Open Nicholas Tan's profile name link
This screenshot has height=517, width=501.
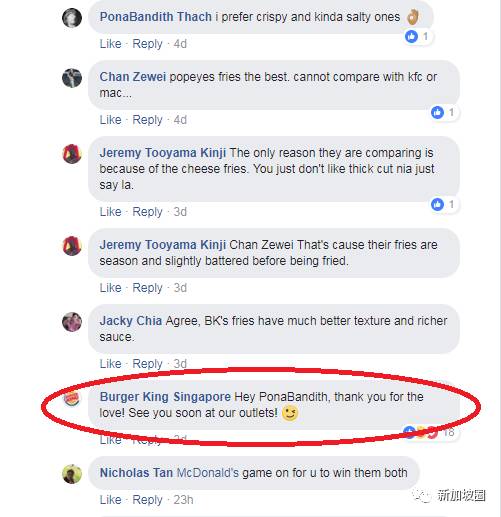point(136,473)
